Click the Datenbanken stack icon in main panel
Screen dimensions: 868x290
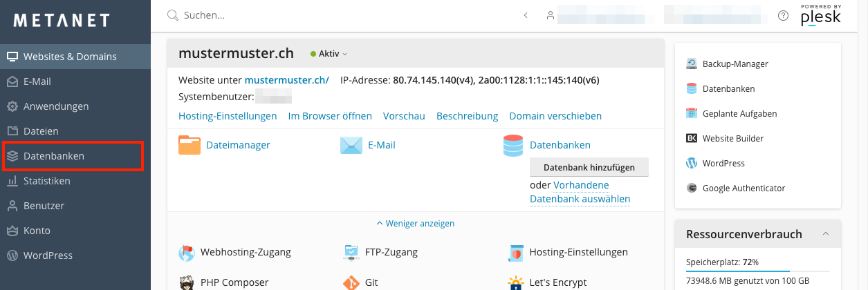click(x=513, y=145)
